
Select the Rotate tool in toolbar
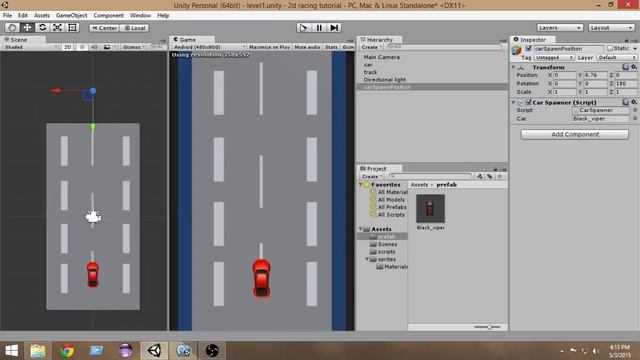(x=42, y=27)
